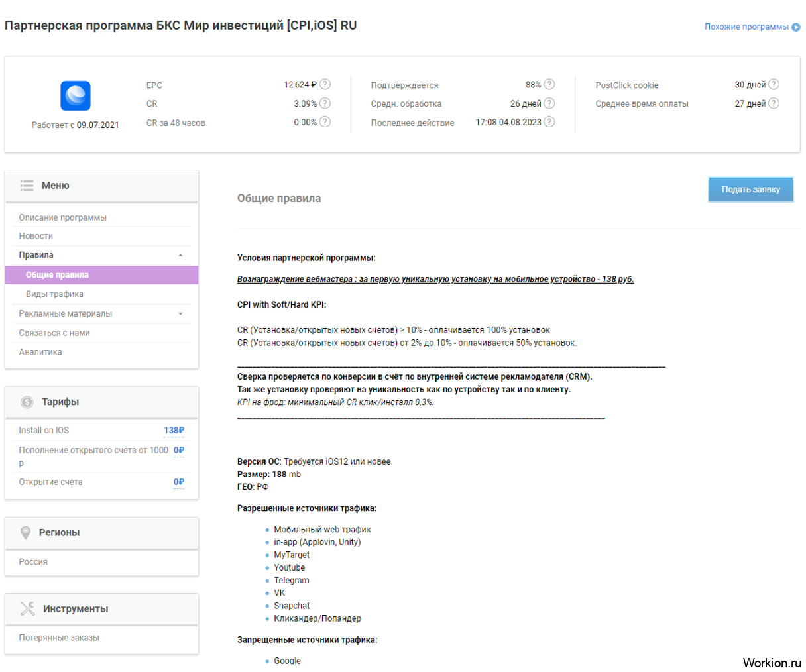This screenshot has height=672, width=806.
Task: Click the VK list item
Action: pyautogui.click(x=280, y=592)
